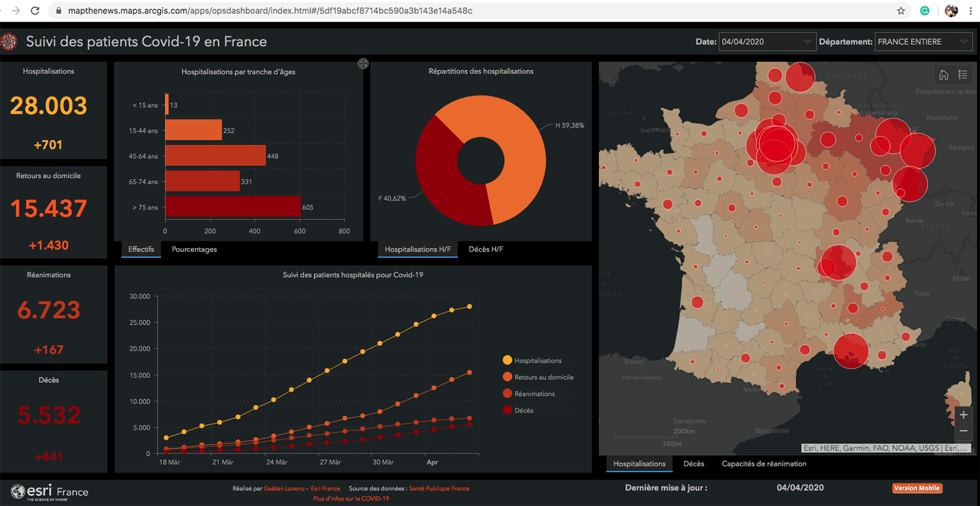
Task: Select Capacités de réanimation map tab
Action: [x=764, y=464]
